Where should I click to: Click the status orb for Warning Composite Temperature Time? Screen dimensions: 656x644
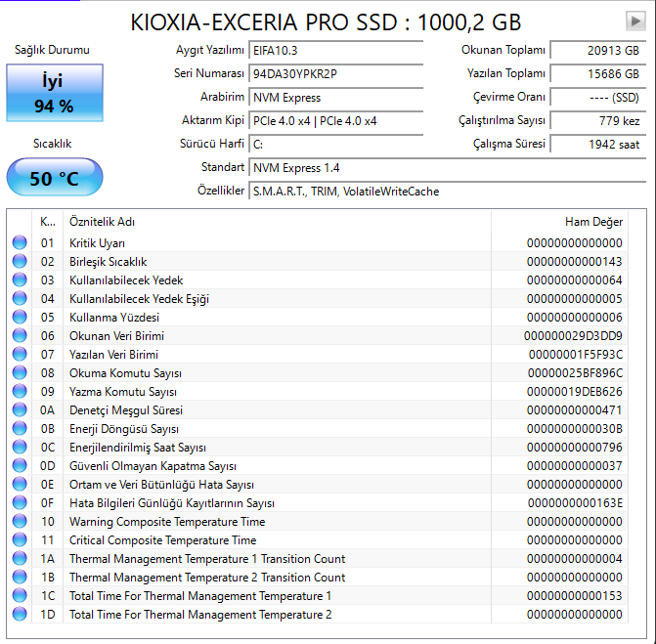(x=20, y=521)
